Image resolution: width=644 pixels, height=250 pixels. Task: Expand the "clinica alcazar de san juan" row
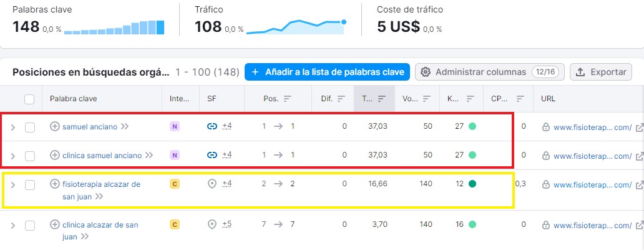(12, 225)
